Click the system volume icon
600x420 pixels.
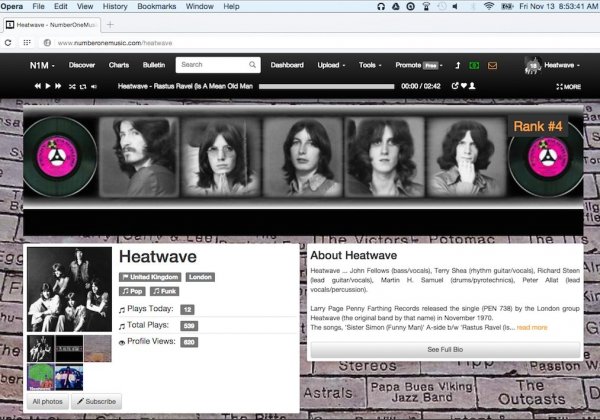455,7
